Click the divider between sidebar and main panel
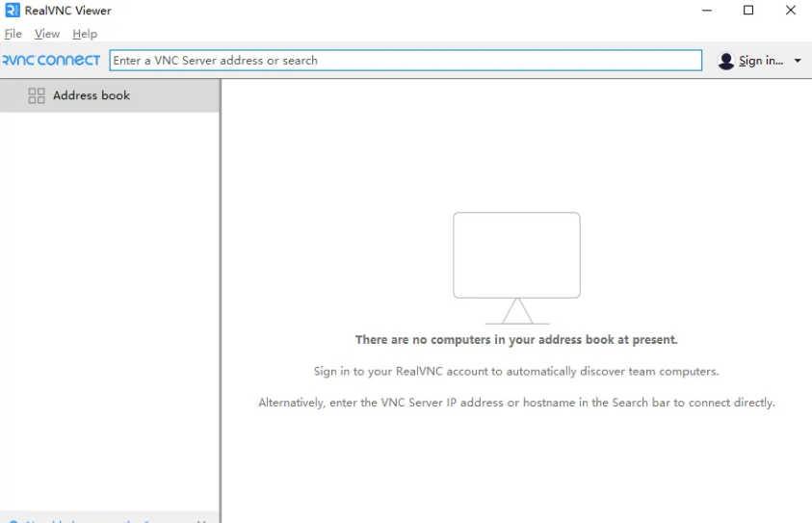Viewport: 812px width, 523px height. (x=221, y=289)
